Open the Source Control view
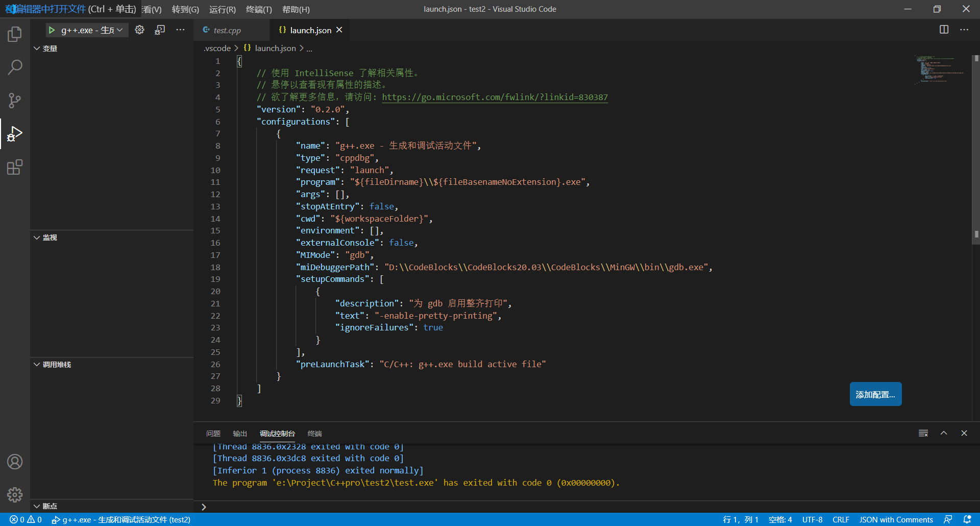The image size is (980, 526). pyautogui.click(x=14, y=100)
